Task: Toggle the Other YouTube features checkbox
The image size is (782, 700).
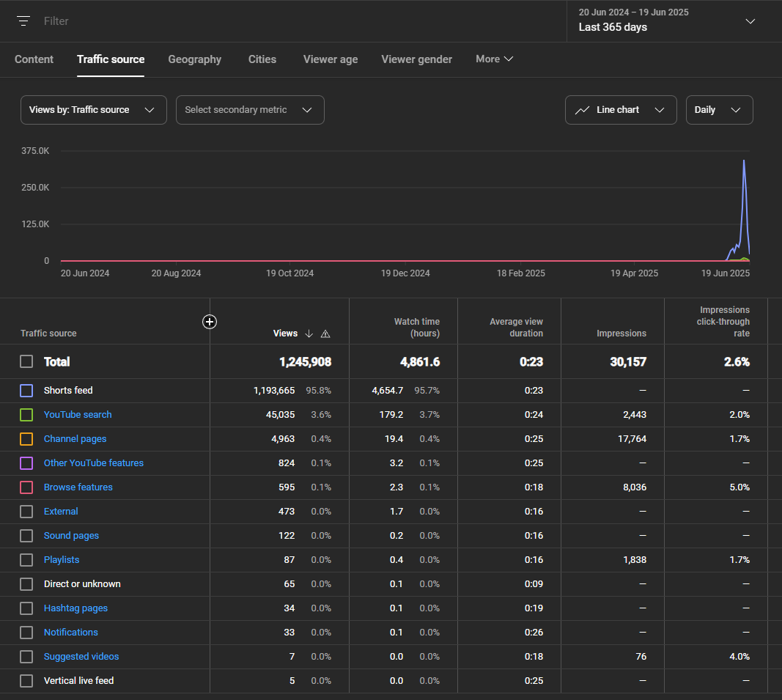Action: pos(26,463)
